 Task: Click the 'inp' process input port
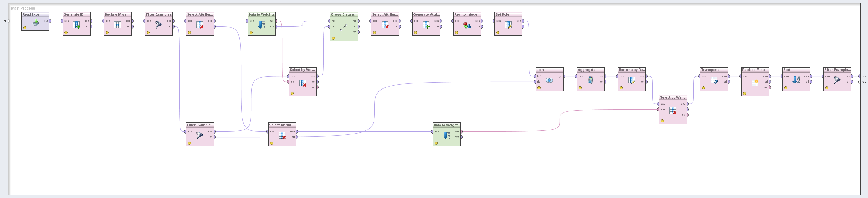coord(8,21)
